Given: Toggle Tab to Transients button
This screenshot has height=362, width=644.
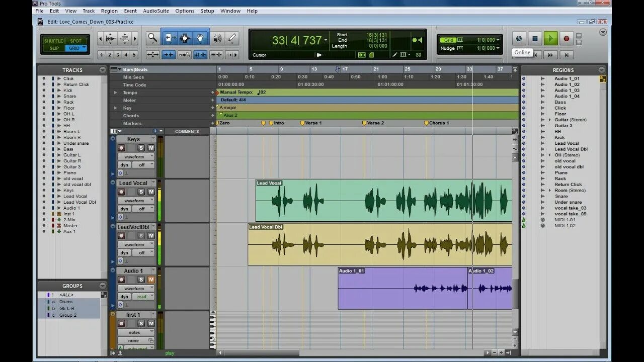Looking at the screenshot, I should (x=169, y=55).
